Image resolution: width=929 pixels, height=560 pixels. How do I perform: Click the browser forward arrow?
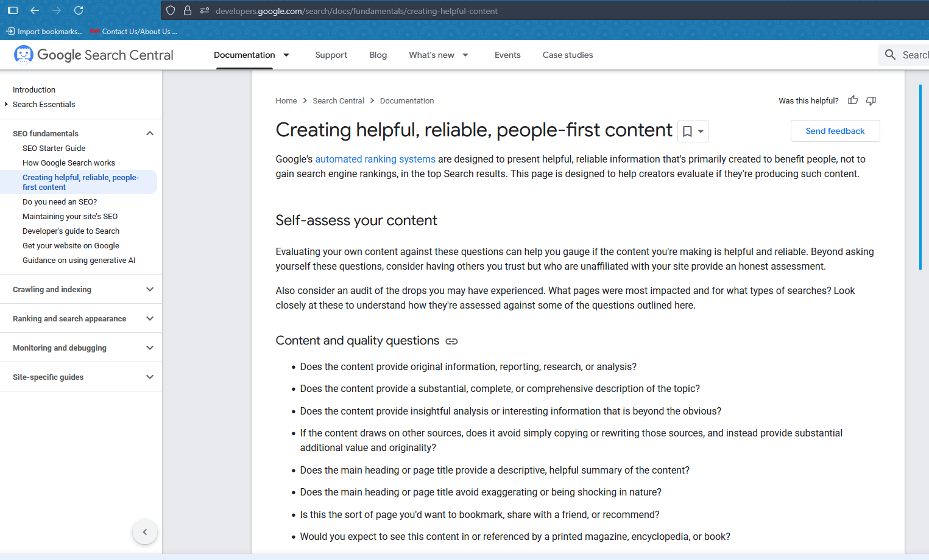tap(57, 10)
